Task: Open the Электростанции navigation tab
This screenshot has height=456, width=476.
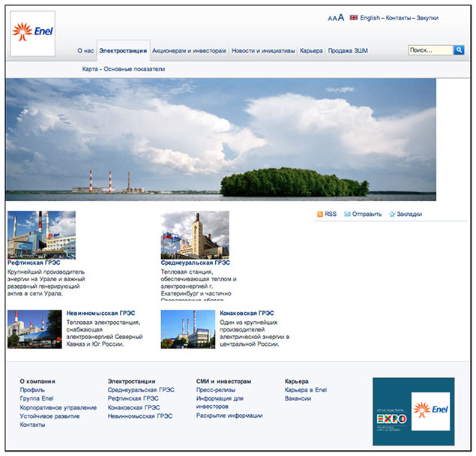Action: pyautogui.click(x=123, y=51)
